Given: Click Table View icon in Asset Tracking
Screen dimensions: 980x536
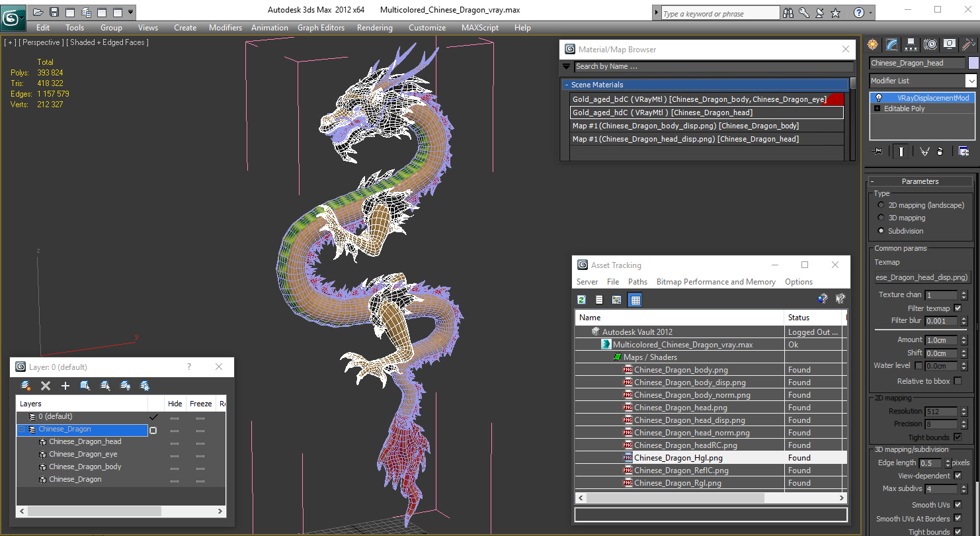Looking at the screenshot, I should [635, 300].
